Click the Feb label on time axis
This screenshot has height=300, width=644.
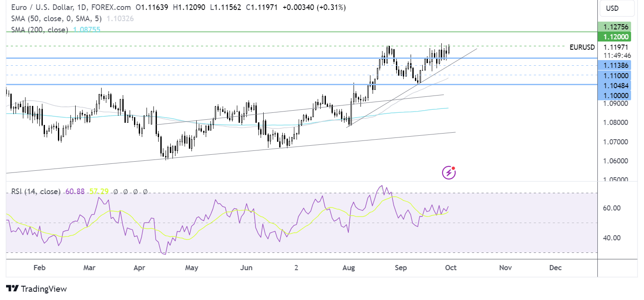pyautogui.click(x=39, y=268)
